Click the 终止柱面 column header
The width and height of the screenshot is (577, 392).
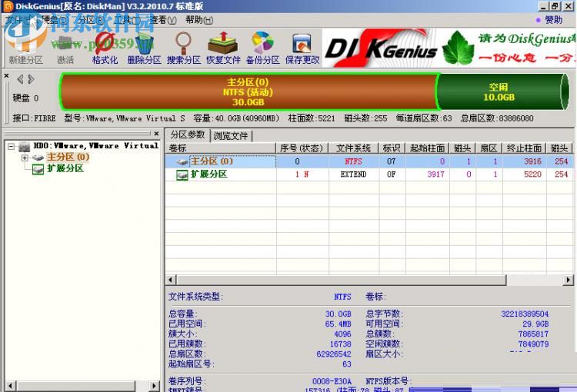(x=524, y=148)
